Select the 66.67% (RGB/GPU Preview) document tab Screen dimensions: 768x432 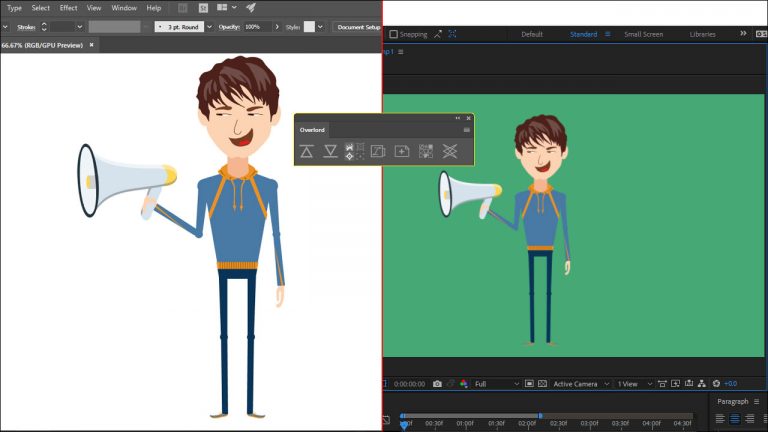[x=42, y=45]
